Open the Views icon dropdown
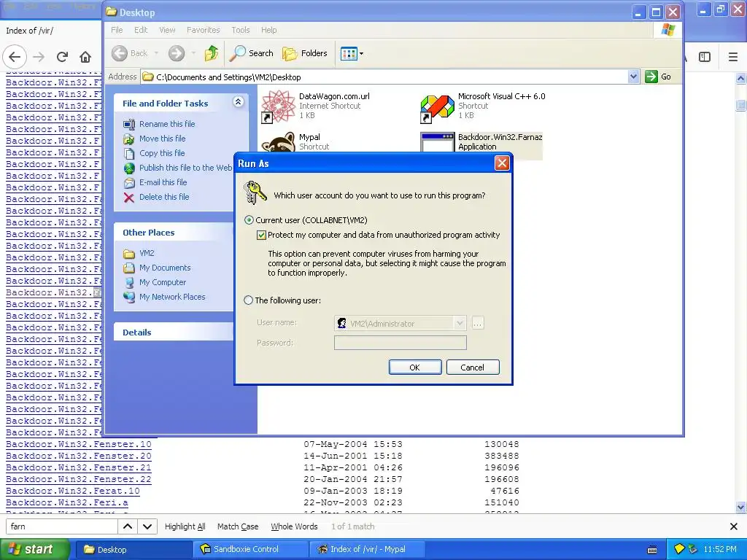 click(352, 53)
